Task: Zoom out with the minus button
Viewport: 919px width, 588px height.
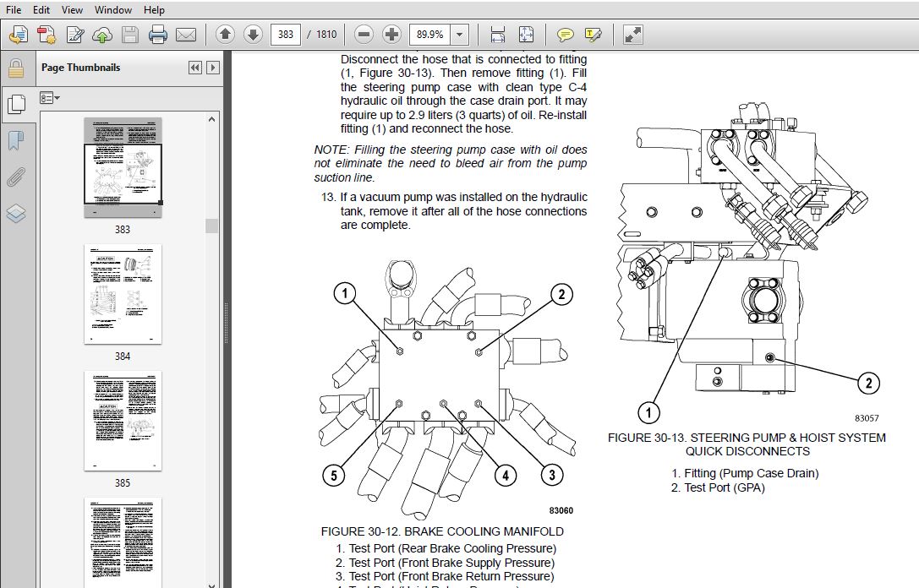Action: tap(364, 35)
